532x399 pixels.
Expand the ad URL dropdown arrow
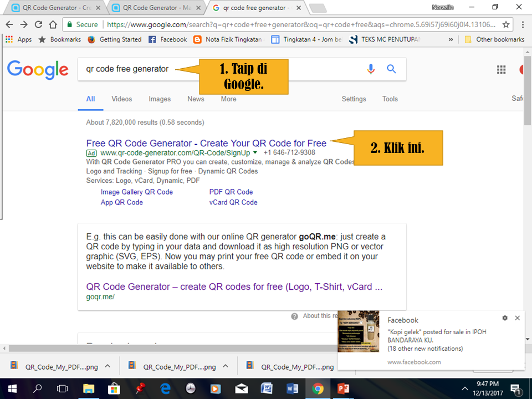pos(255,153)
